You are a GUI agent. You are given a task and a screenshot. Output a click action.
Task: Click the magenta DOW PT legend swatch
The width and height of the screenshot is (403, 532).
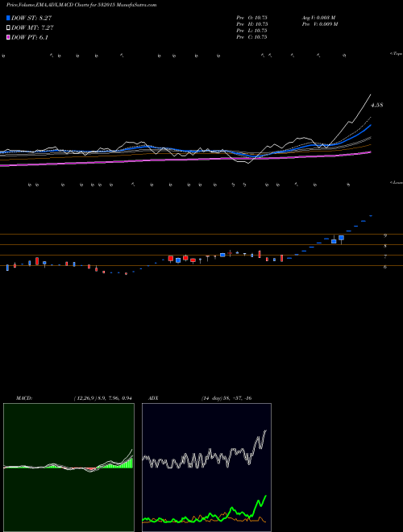tap(8, 38)
